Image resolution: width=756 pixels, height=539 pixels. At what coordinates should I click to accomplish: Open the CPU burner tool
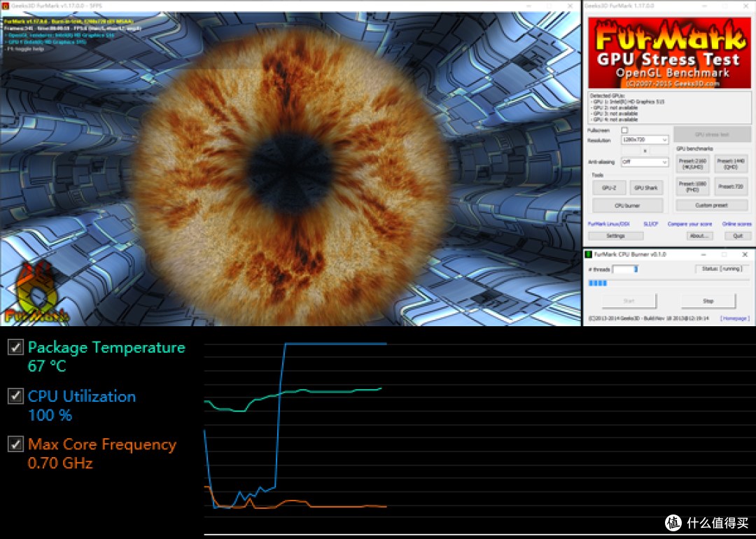tap(627, 205)
